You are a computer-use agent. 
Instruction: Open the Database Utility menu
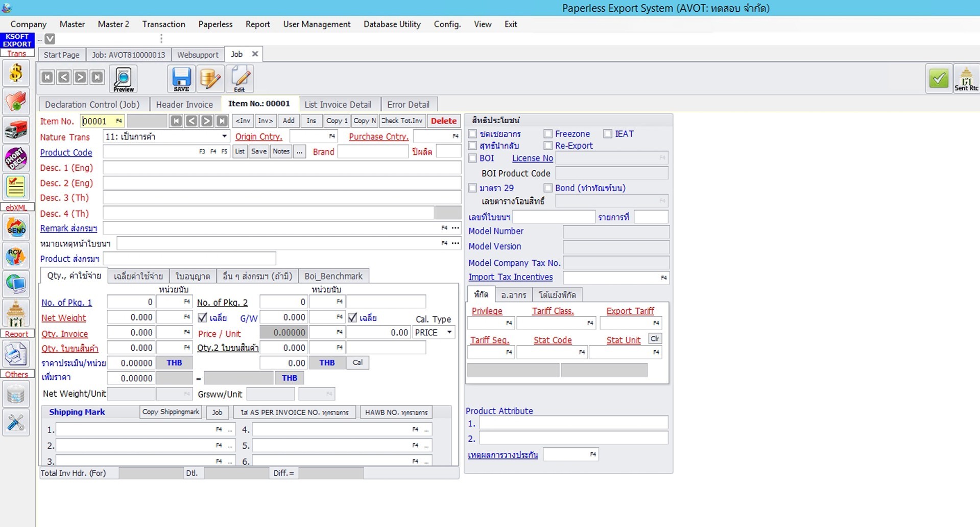pos(392,24)
